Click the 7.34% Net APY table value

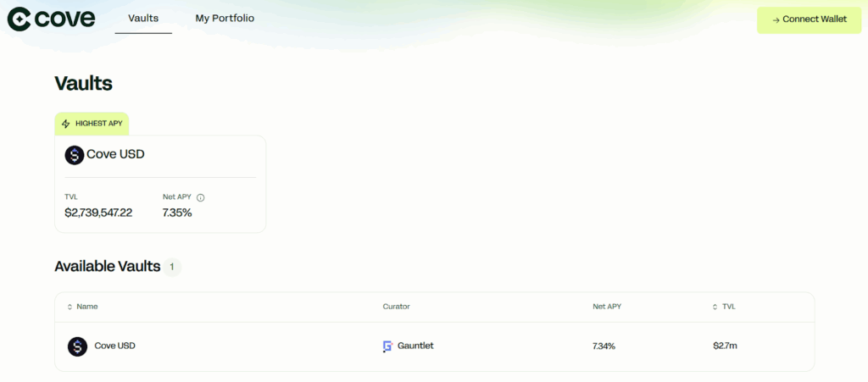click(x=604, y=346)
